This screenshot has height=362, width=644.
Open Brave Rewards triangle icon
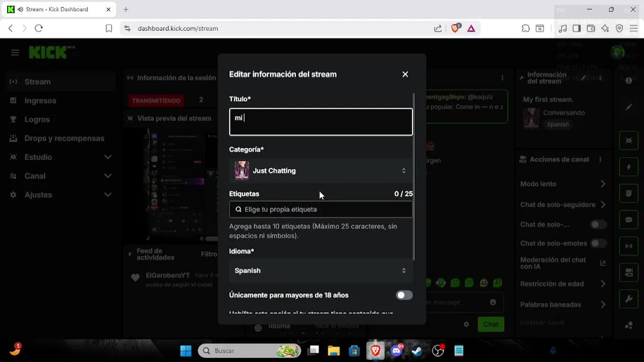[471, 29]
